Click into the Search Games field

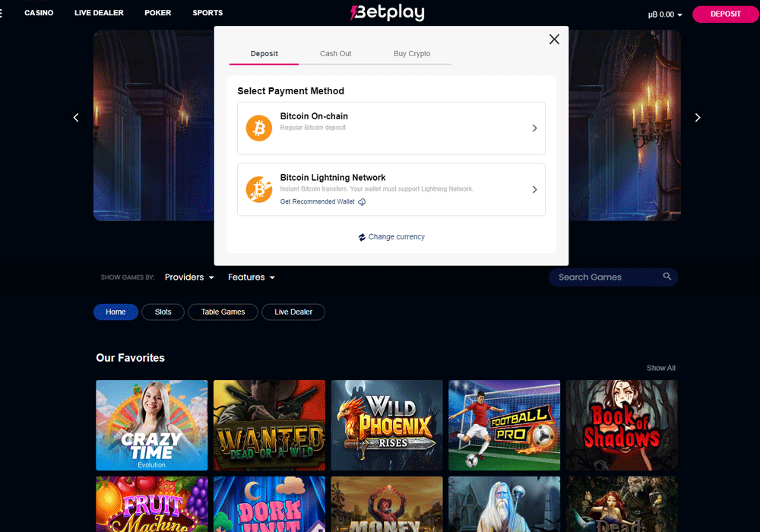point(613,277)
